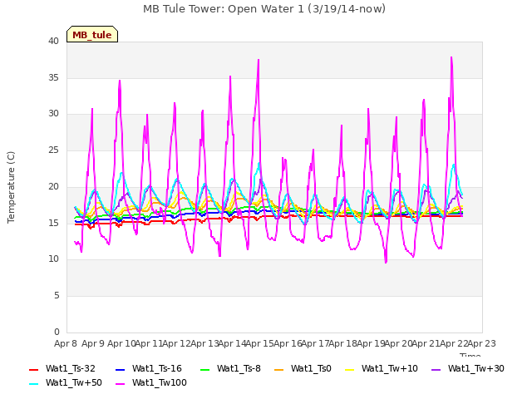Click the 35 y-axis tick label
This screenshot has height=399, width=532.
53,77
